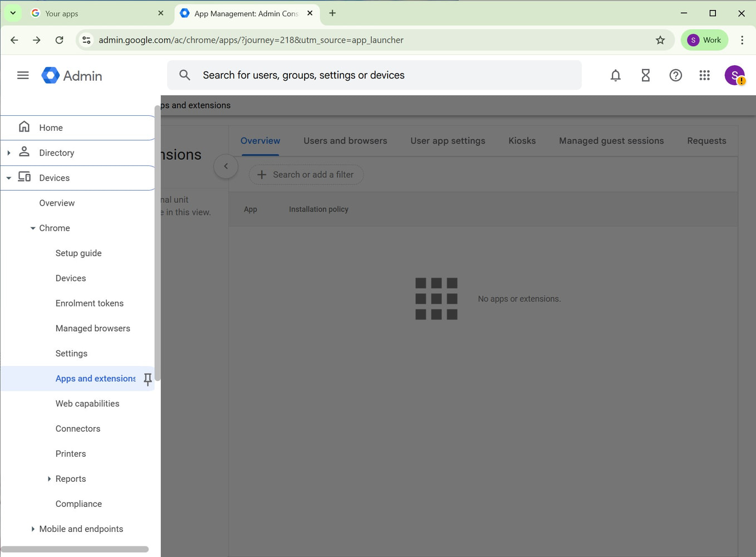Open Enrolment tokens page
The height and width of the screenshot is (557, 756).
coord(90,303)
